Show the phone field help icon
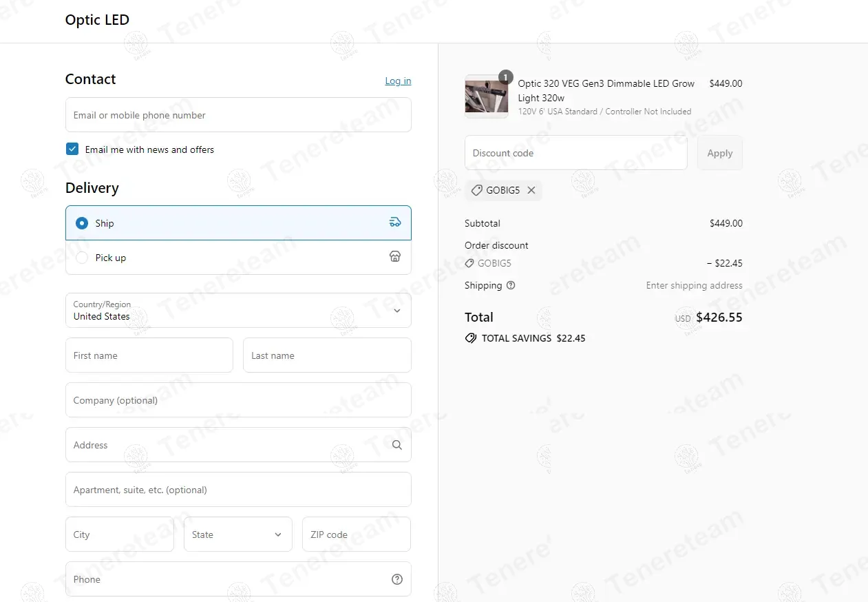The height and width of the screenshot is (602, 868). [x=397, y=579]
